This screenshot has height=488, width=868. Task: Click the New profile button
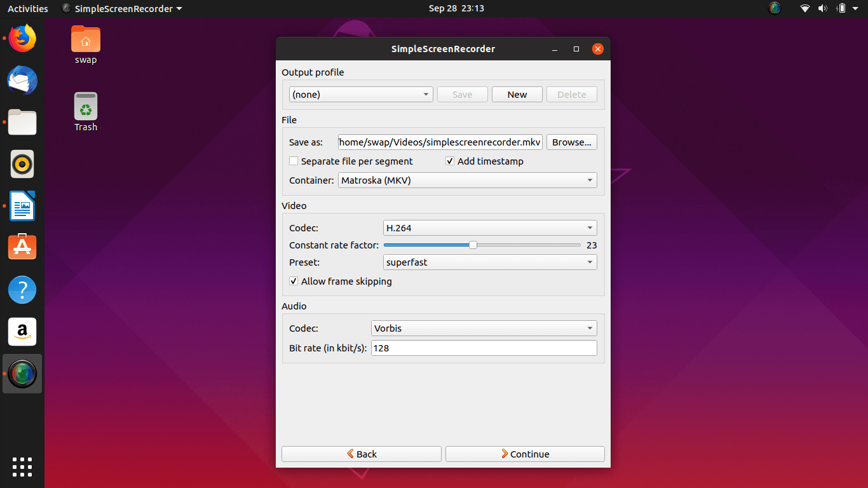[517, 95]
